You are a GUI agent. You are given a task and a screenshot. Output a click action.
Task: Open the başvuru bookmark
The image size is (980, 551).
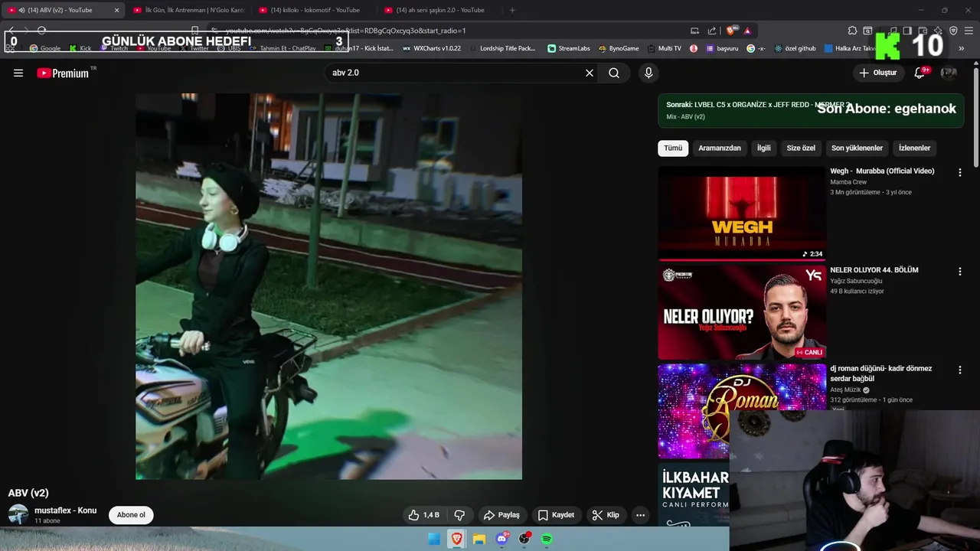click(x=722, y=48)
